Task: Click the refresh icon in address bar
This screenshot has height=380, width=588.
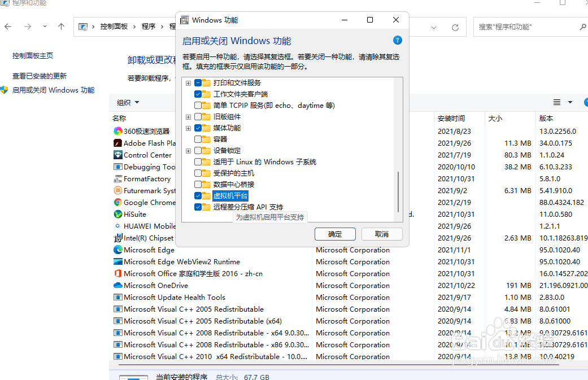Action: [x=456, y=27]
